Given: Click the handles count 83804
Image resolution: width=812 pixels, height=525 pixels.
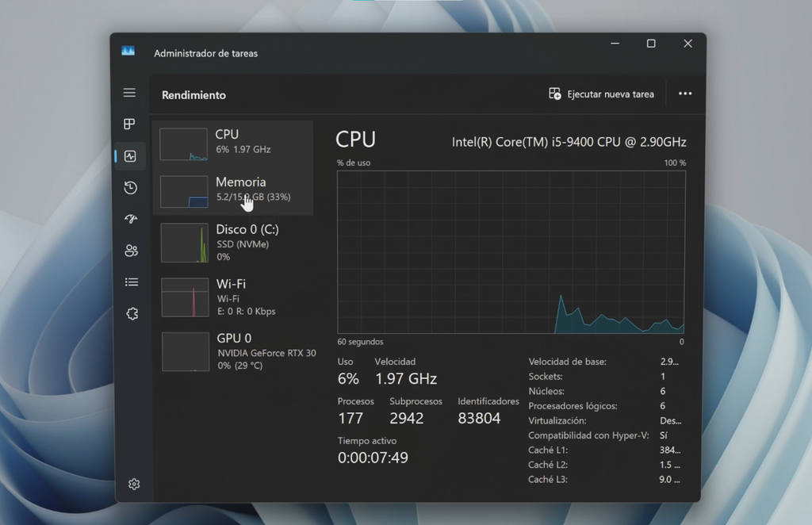Looking at the screenshot, I should 479,419.
